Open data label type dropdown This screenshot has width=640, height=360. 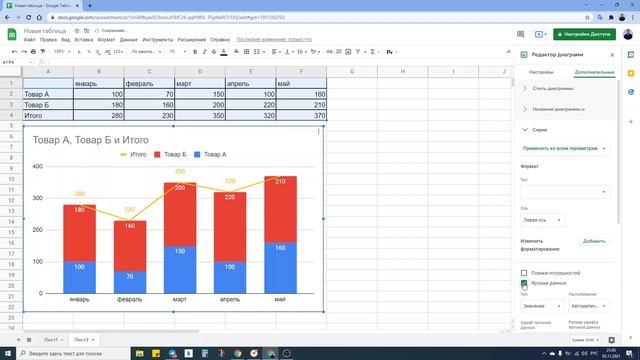point(542,306)
